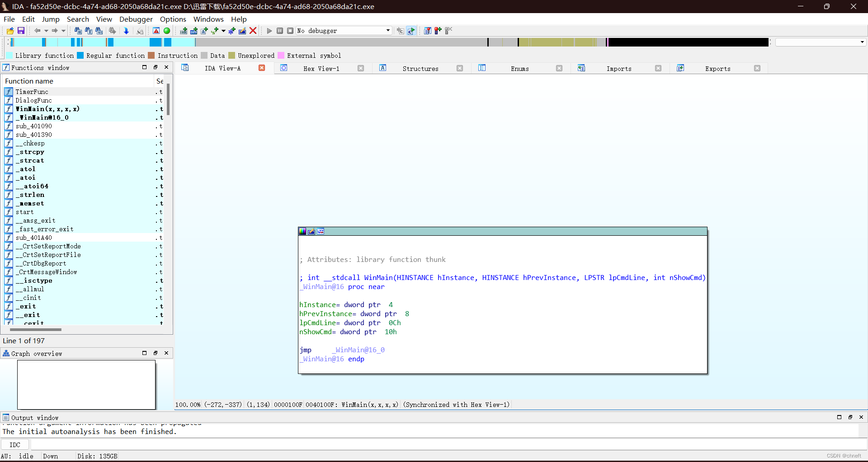Open the Help menu
The image size is (868, 462).
(x=239, y=19)
